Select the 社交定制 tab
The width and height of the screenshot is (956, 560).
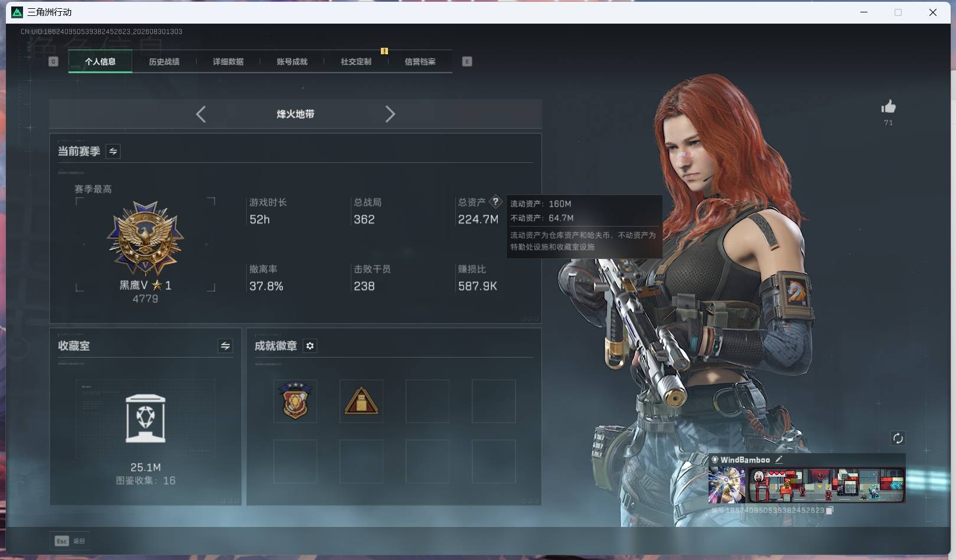(356, 61)
